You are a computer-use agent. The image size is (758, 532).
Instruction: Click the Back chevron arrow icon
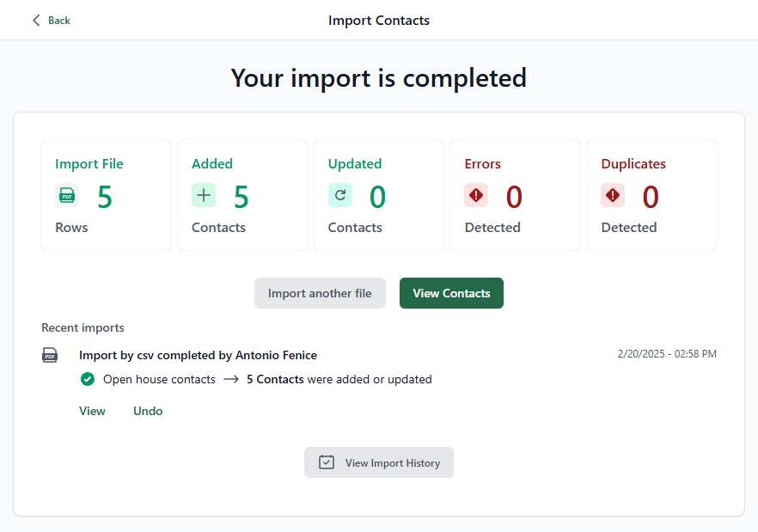pyautogui.click(x=36, y=20)
